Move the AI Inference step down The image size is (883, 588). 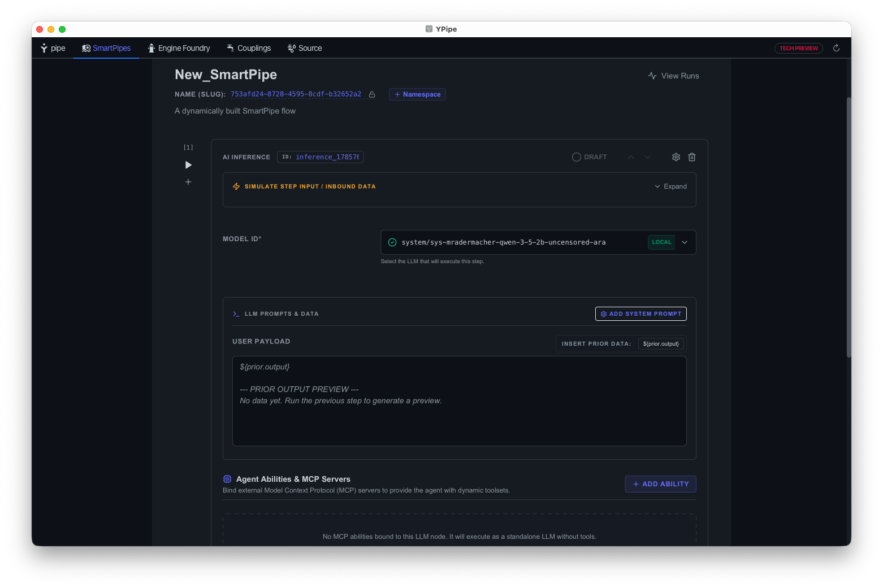tap(648, 157)
